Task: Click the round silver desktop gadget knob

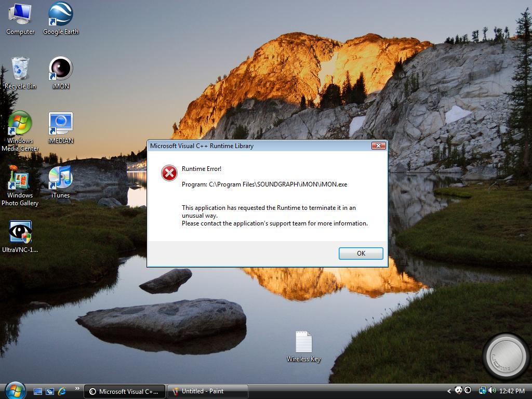Action: pos(506,356)
